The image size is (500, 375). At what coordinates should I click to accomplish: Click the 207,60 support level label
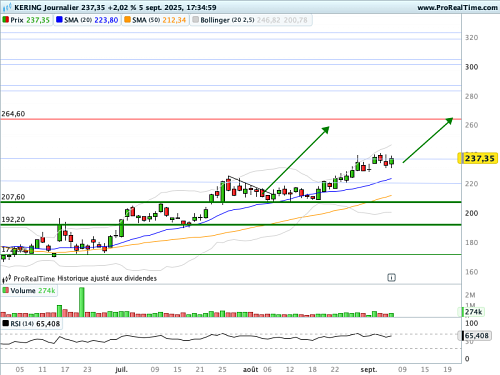[13, 197]
